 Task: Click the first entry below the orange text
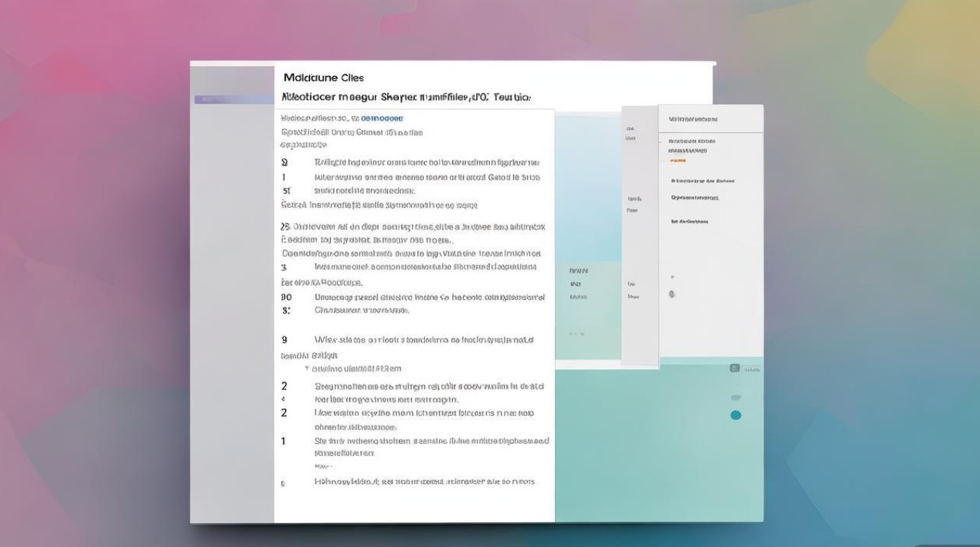(702, 180)
